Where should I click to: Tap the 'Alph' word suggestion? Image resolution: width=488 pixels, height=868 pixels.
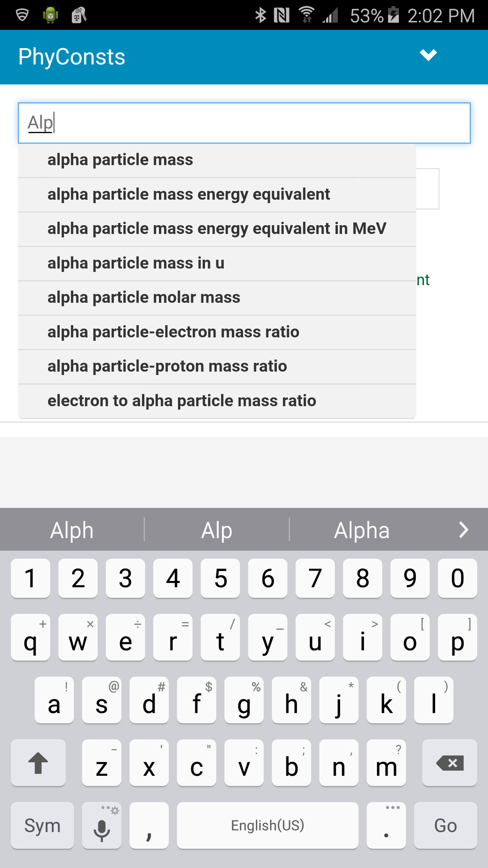click(x=72, y=530)
